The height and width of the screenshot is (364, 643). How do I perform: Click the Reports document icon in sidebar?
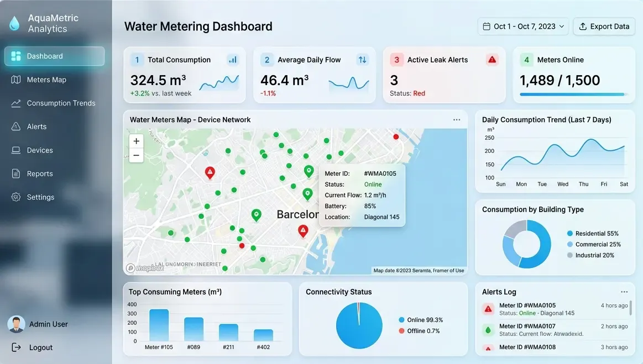(16, 174)
